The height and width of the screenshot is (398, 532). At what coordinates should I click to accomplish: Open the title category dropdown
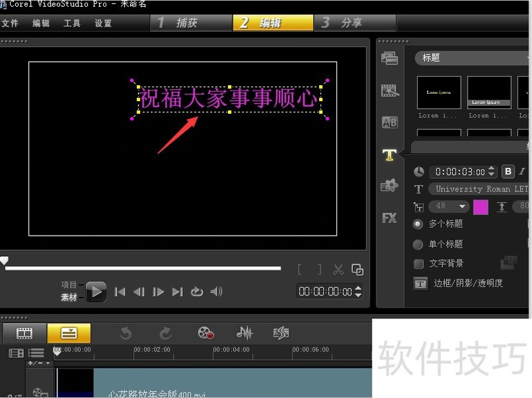(473, 58)
